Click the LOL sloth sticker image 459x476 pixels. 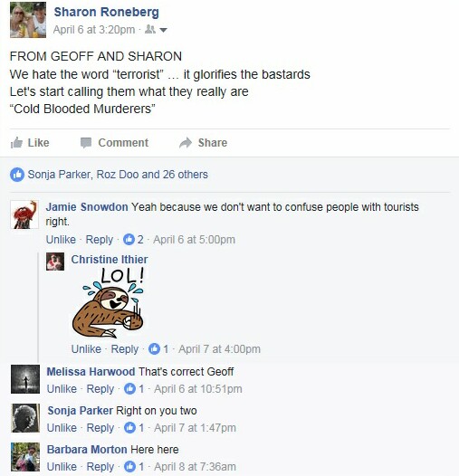108,302
